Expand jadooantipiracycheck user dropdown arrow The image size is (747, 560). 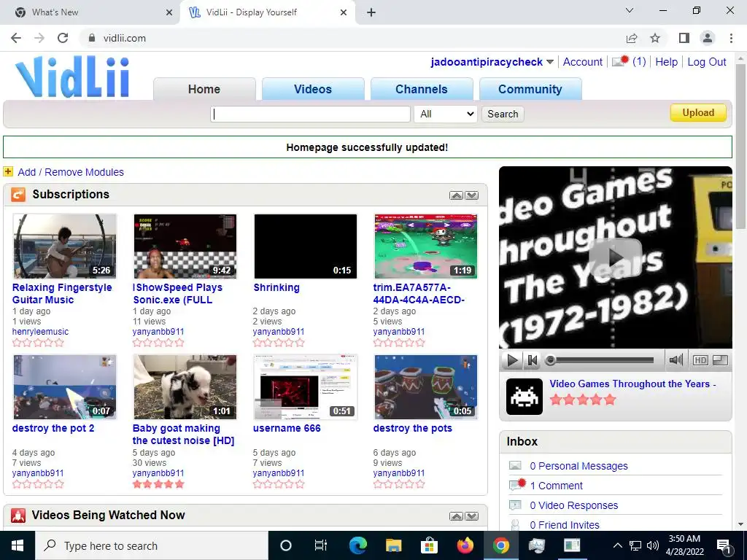click(x=550, y=62)
